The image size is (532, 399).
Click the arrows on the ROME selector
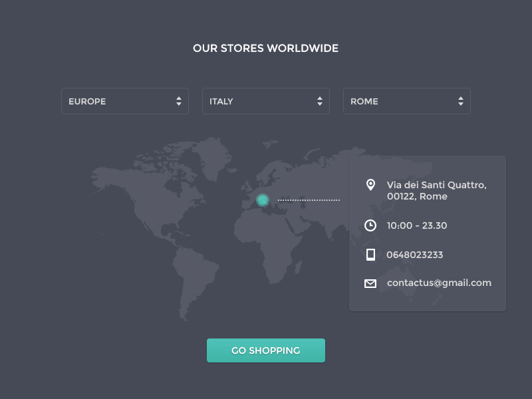click(x=461, y=101)
